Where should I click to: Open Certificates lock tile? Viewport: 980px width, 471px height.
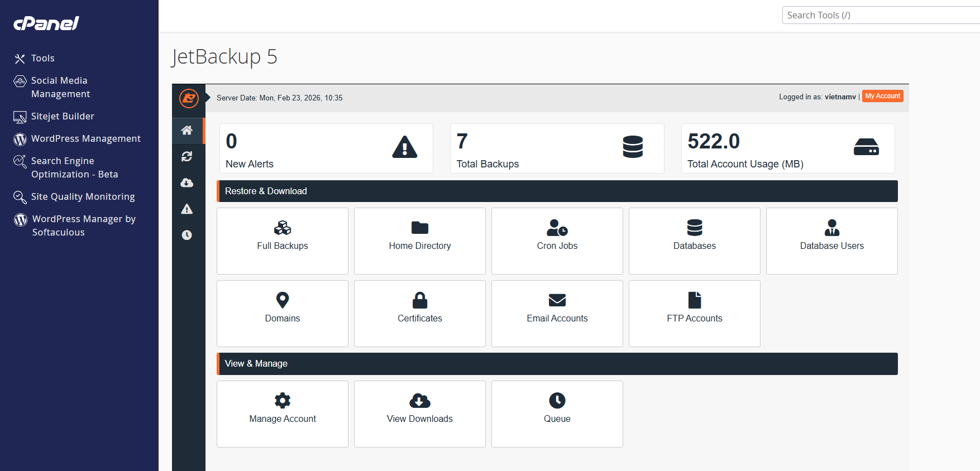click(420, 314)
